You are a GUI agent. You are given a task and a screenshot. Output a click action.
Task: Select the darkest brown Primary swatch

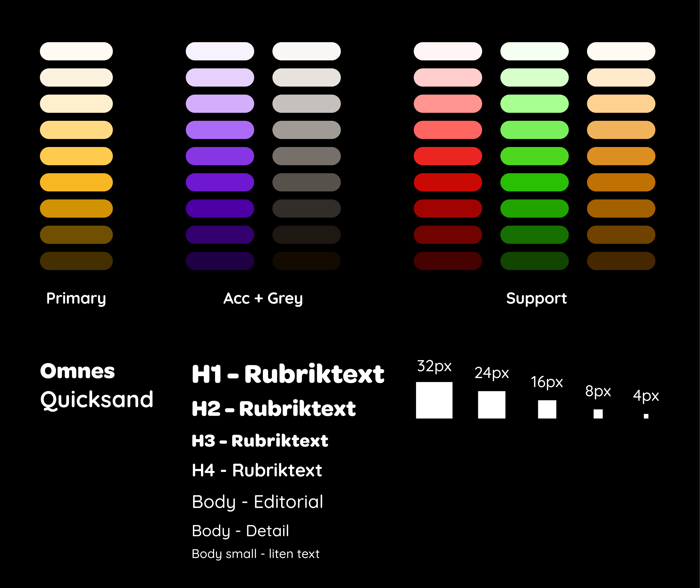tap(76, 261)
